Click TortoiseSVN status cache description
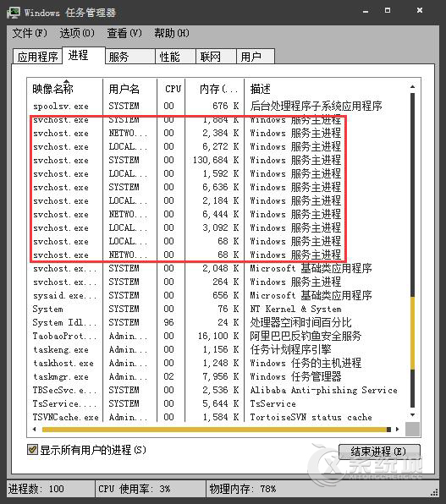Image resolution: width=446 pixels, height=504 pixels. (311, 417)
